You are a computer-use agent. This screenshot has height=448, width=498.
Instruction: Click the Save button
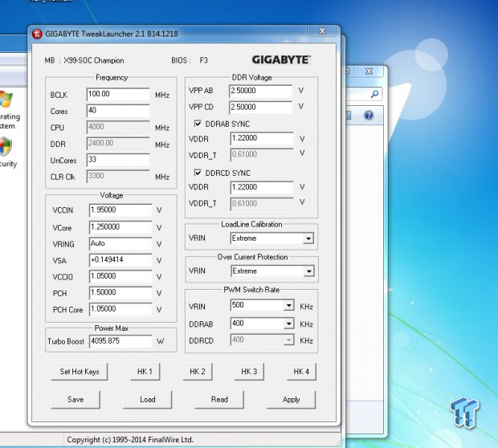[76, 399]
